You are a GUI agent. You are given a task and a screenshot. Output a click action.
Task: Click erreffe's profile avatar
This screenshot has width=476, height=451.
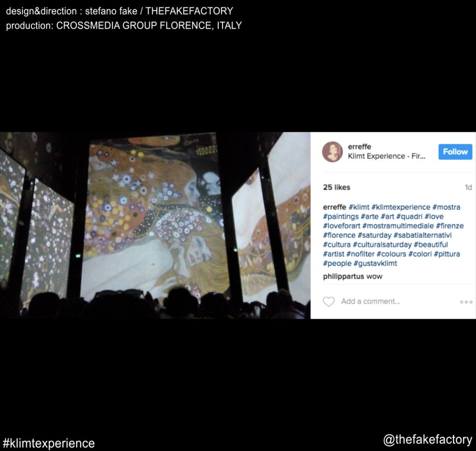tap(332, 151)
